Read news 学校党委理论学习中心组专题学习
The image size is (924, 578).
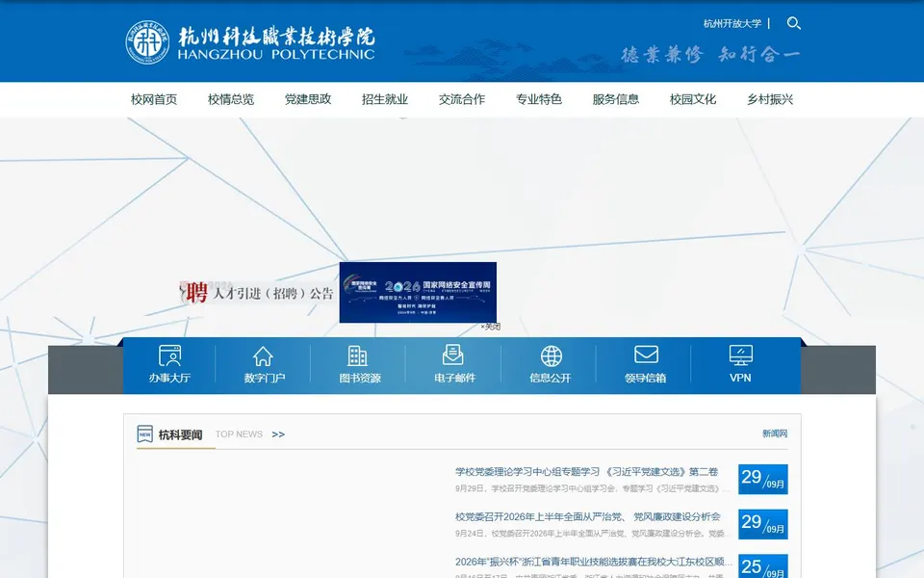pos(586,472)
